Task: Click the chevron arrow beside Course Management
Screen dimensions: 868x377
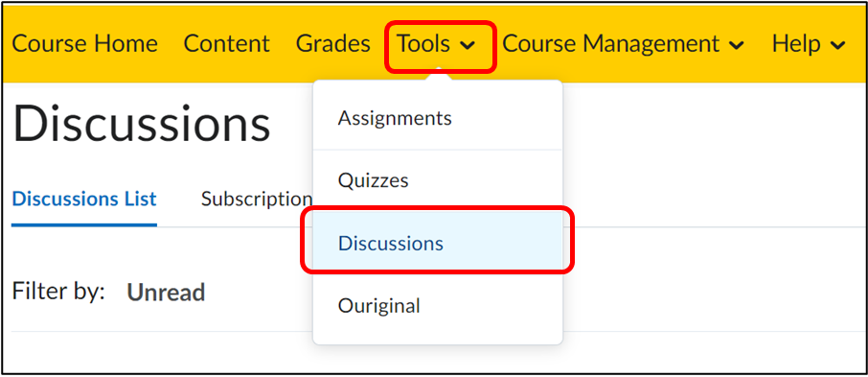Action: pyautogui.click(x=736, y=46)
